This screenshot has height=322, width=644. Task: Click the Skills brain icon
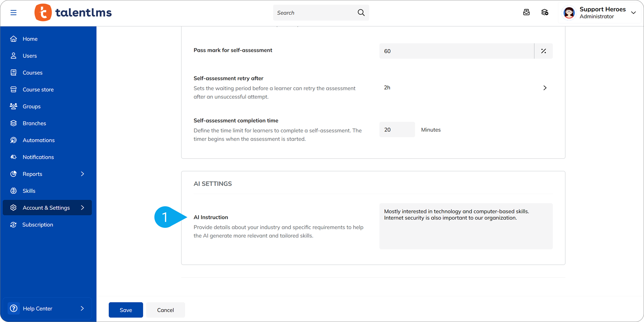click(13, 191)
